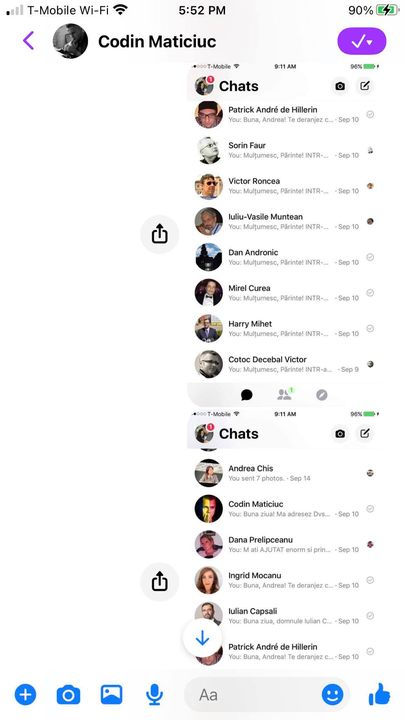Screen dimensions: 405x720
Task: Jump to latest message with down arrow
Action: pos(202,638)
